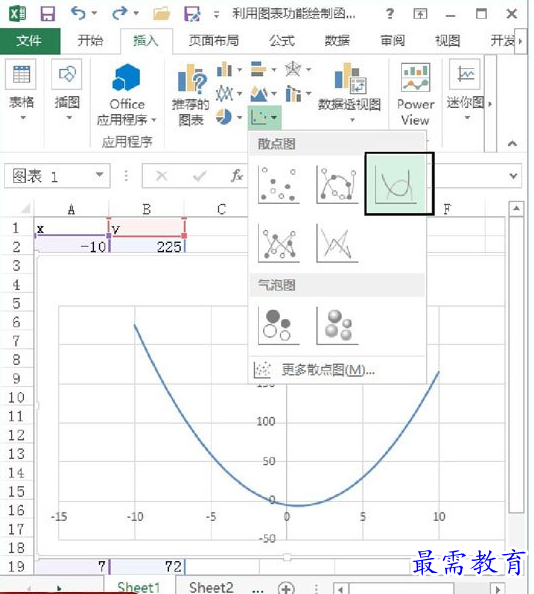Select the flat bubble chart

[x=279, y=326]
